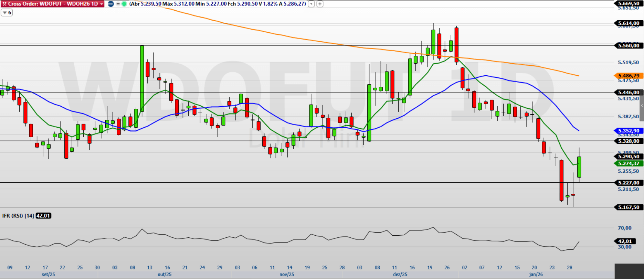The image size is (644, 279).
Task: Click the blue round exchange icon
Action: click(111, 4)
